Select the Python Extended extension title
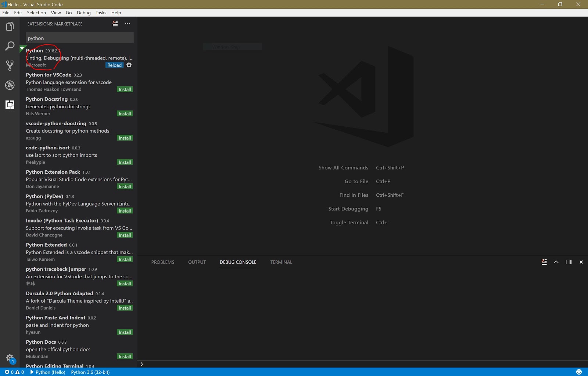The width and height of the screenshot is (588, 376). coord(46,245)
